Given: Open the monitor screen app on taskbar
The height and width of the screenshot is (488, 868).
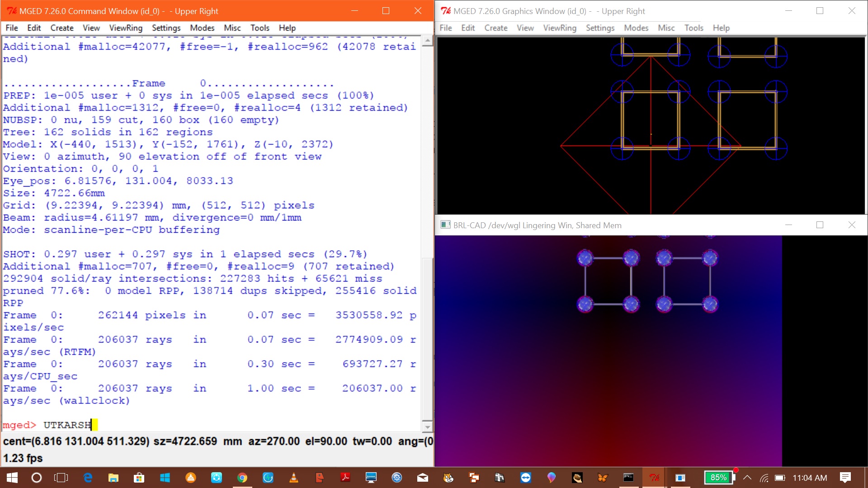Looking at the screenshot, I should pyautogui.click(x=371, y=478).
